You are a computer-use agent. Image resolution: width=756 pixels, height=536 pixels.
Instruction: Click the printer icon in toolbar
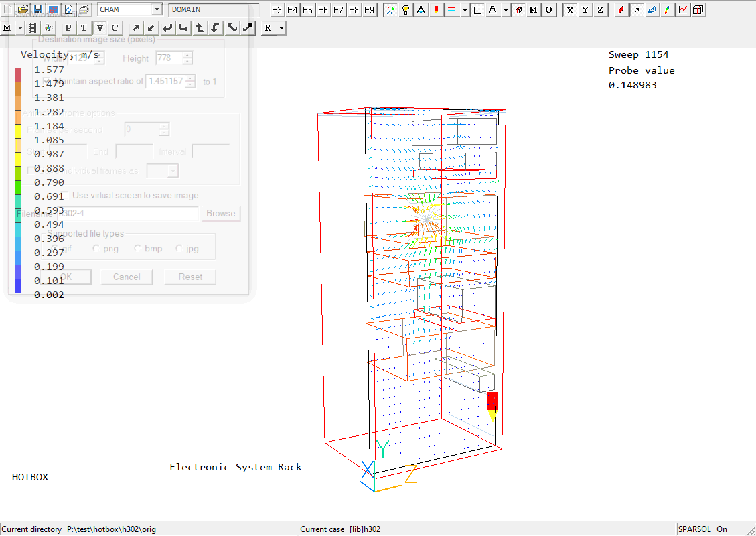pyautogui.click(x=84, y=9)
